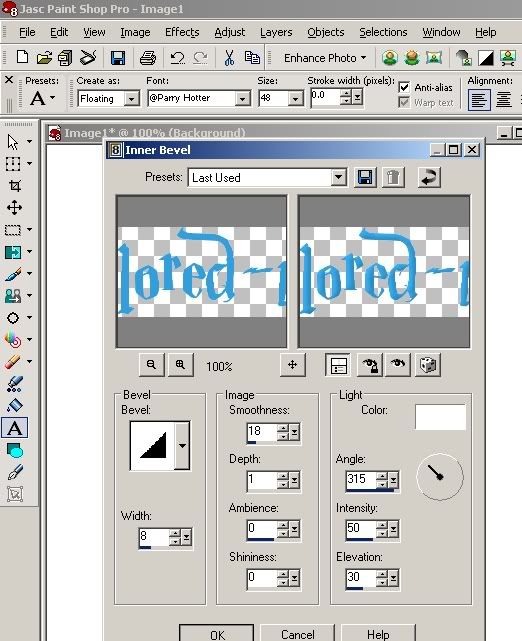The height and width of the screenshot is (641, 522).
Task: Click the OK button
Action: tap(217, 634)
